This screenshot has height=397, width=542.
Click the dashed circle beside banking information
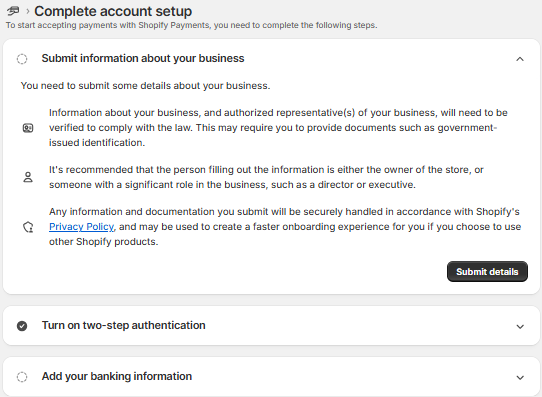pos(22,377)
